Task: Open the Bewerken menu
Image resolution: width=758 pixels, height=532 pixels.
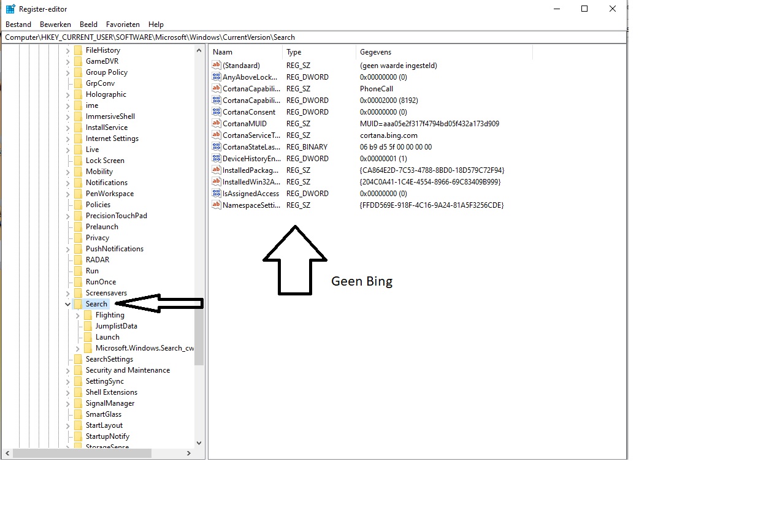Action: 55,25
